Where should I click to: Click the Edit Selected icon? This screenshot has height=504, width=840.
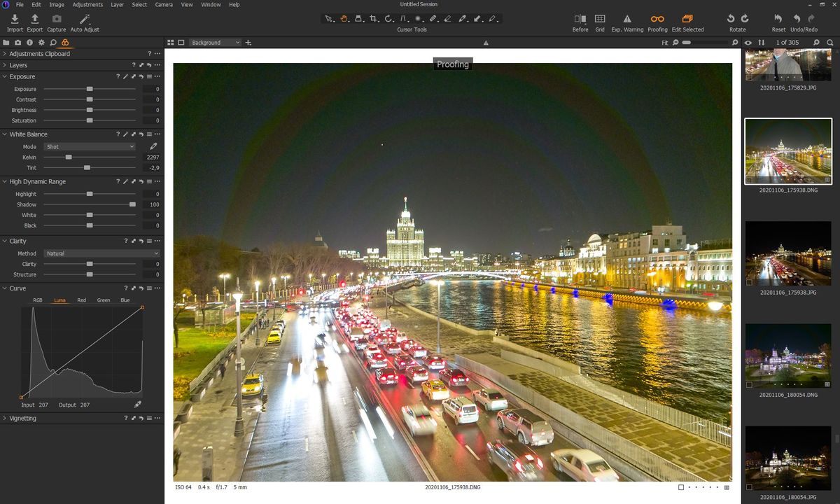pos(687,20)
